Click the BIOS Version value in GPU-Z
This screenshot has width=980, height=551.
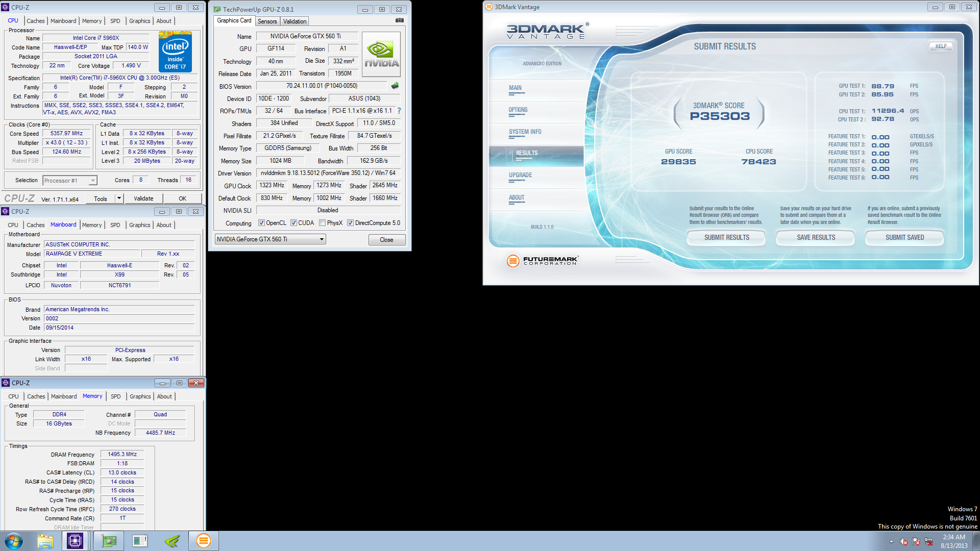coord(322,86)
